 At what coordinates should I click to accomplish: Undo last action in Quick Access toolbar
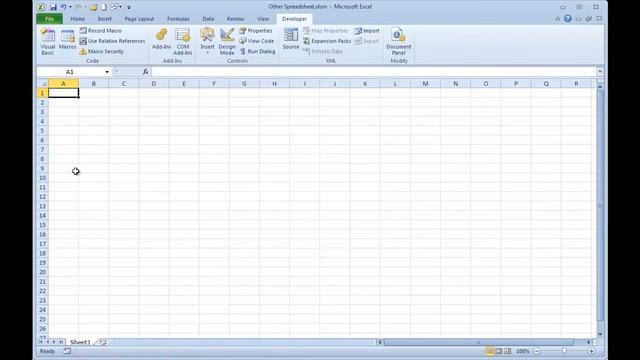(x=64, y=7)
